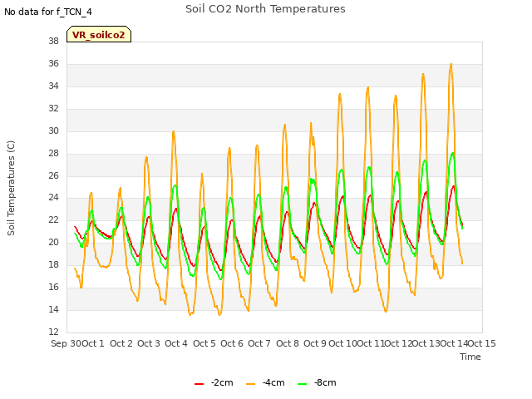Click the Oct 10 x-axis tick label
Viewport: 532px width, 399px height.
point(342,343)
